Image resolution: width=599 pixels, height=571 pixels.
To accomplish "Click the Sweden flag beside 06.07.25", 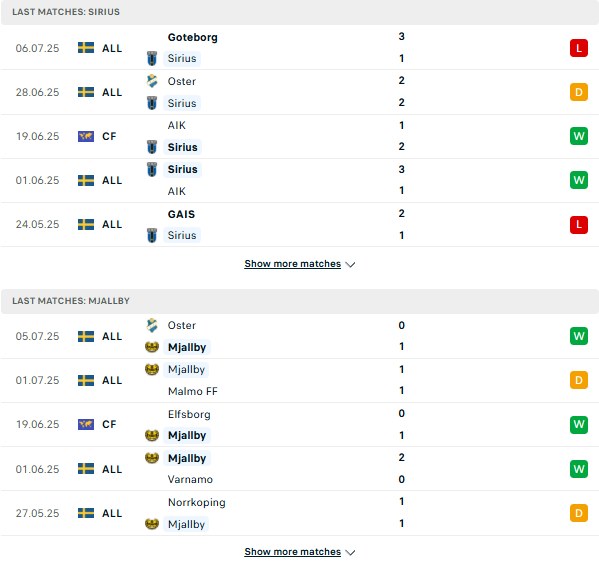I will pos(86,48).
